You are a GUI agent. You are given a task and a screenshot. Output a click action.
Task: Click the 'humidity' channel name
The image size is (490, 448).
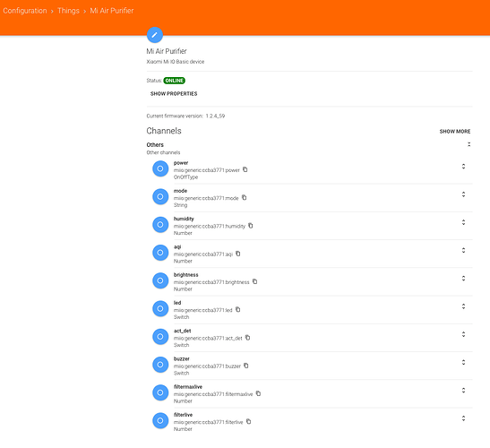tap(184, 219)
